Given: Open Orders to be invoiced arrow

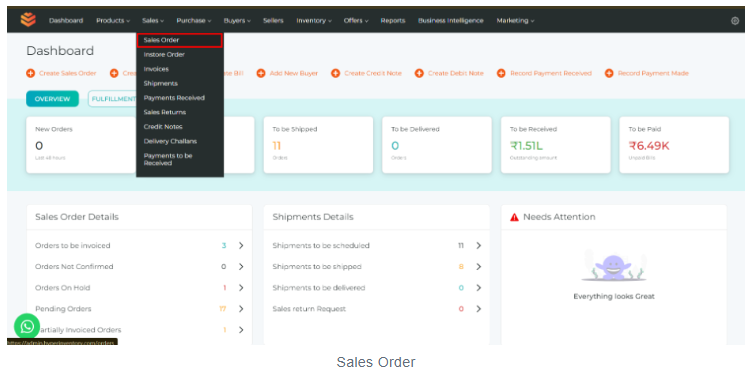Looking at the screenshot, I should (x=241, y=245).
